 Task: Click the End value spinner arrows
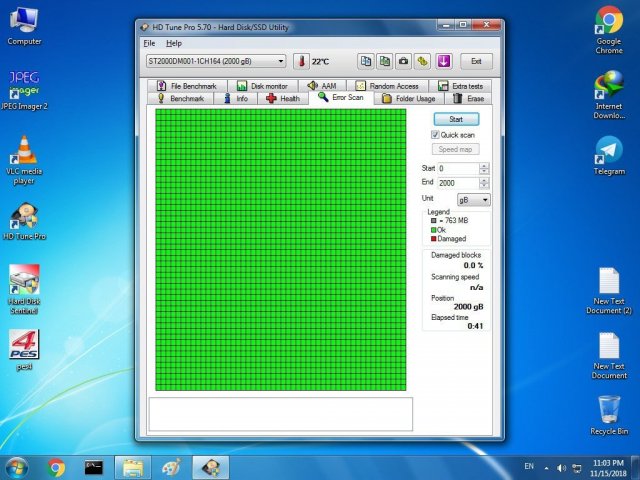point(485,183)
